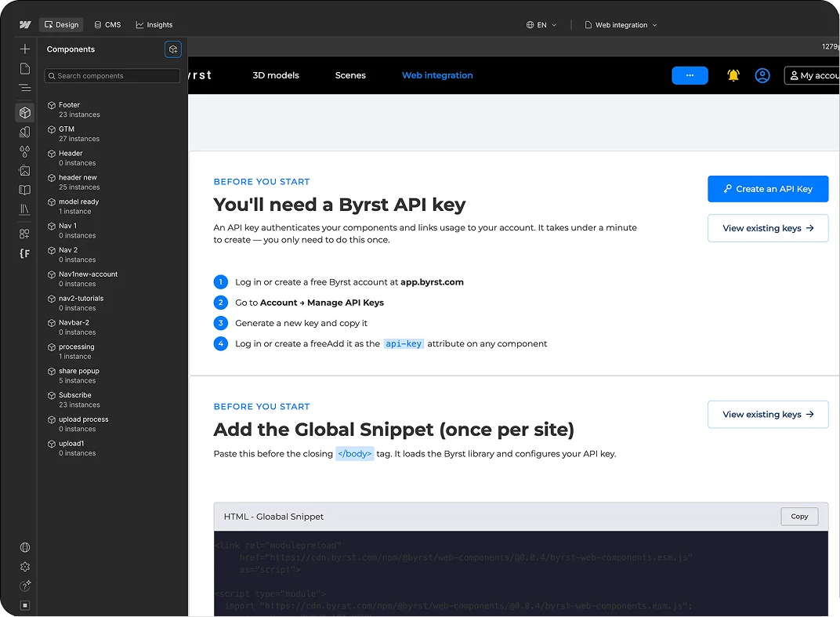840x617 pixels.
Task: Open the Navigator panel icon
Action: point(24,88)
